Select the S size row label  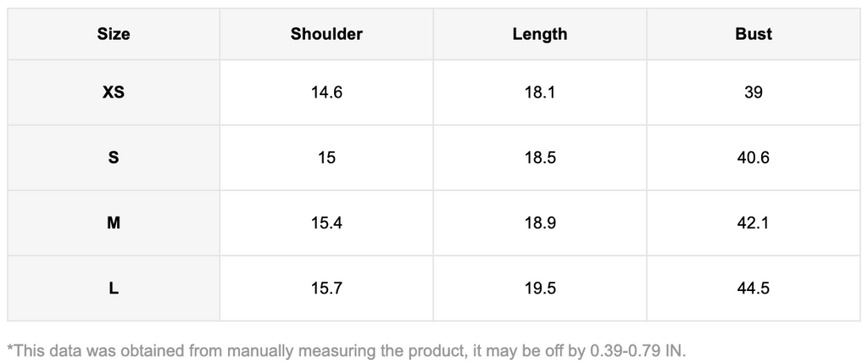114,158
